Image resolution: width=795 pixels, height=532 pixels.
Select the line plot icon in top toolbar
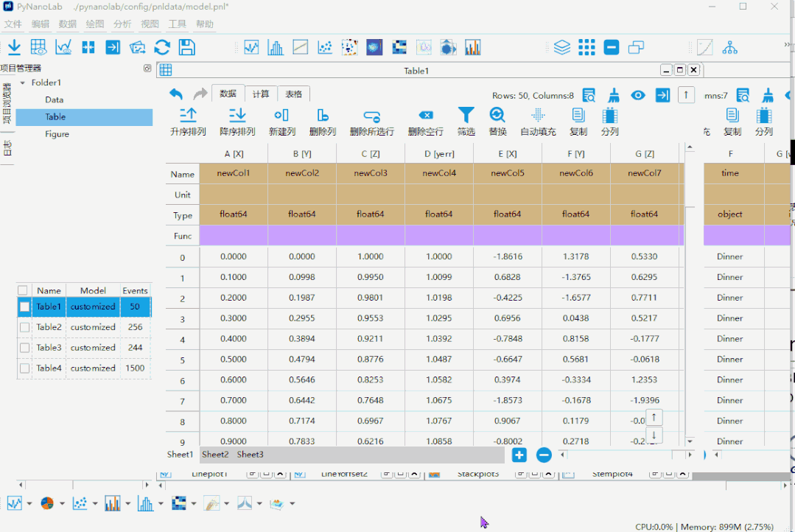[251, 47]
